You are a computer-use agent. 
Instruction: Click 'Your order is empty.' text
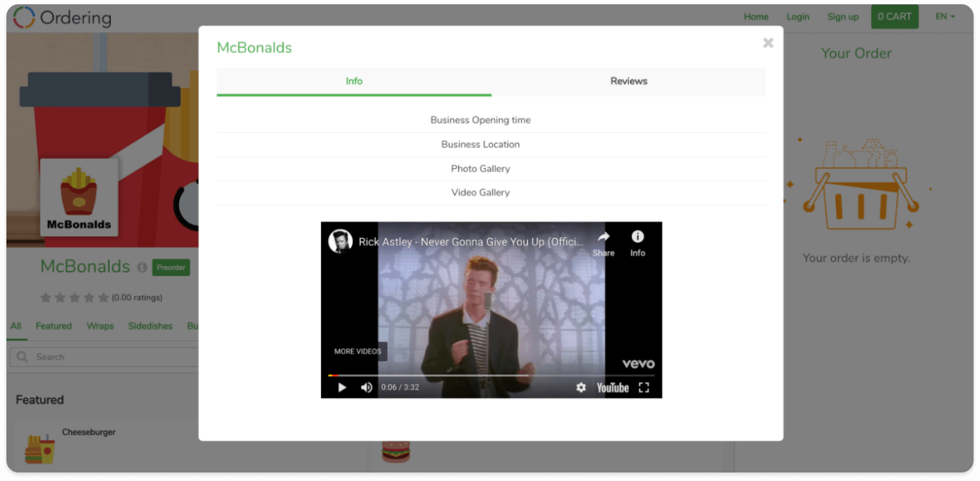click(856, 258)
